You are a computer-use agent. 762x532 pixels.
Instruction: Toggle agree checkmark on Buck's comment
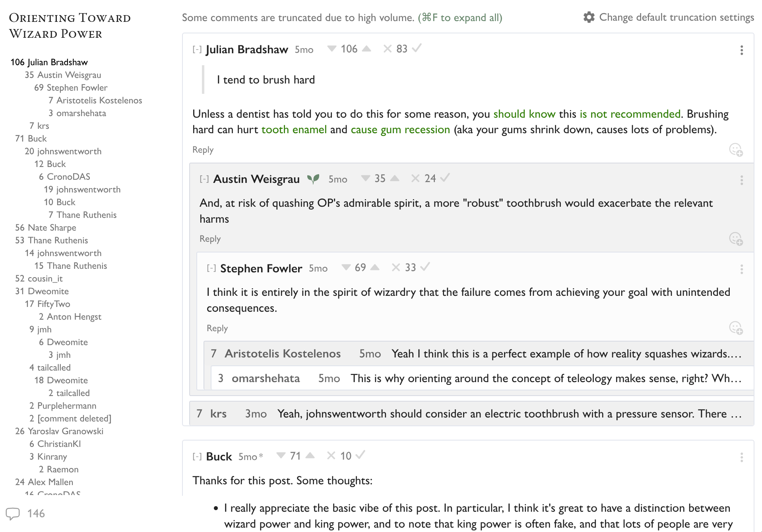pyautogui.click(x=360, y=455)
